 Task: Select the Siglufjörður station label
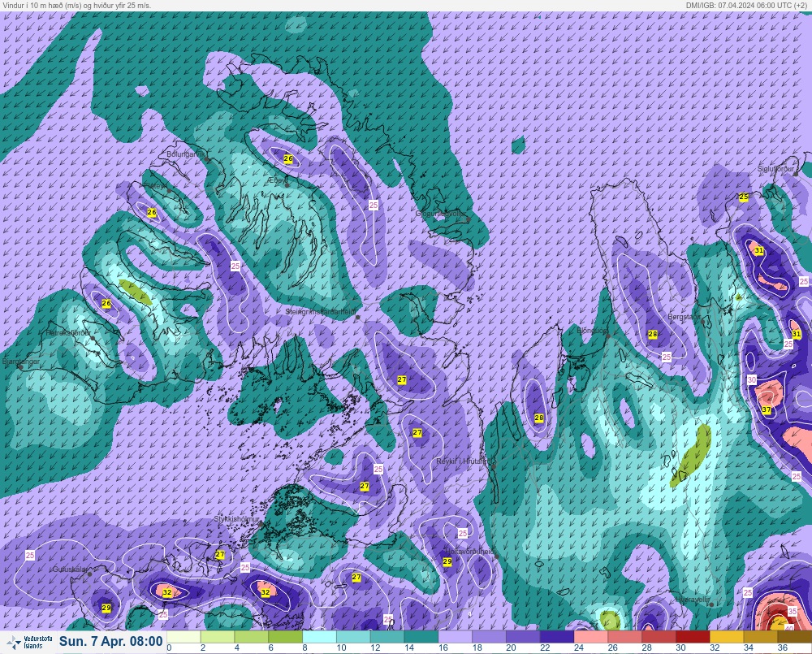tap(775, 169)
